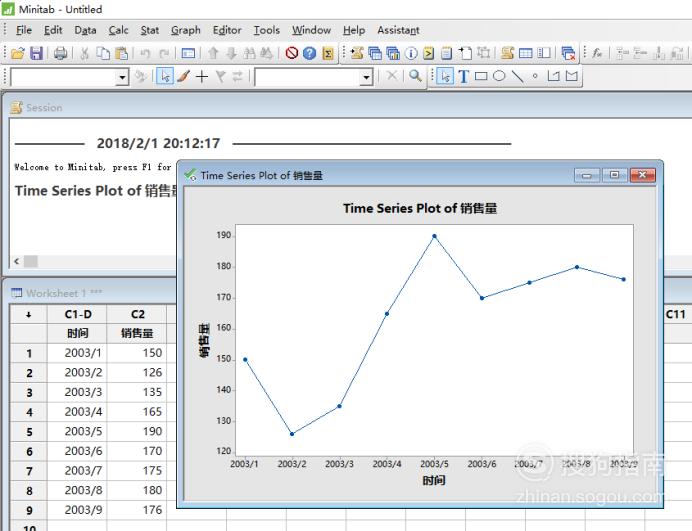Select cell with value 190
The image size is (692, 531).
(x=137, y=431)
